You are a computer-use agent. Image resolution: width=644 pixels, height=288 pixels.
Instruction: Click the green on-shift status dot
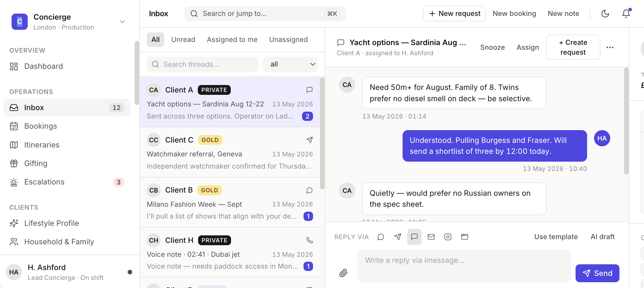click(x=130, y=272)
